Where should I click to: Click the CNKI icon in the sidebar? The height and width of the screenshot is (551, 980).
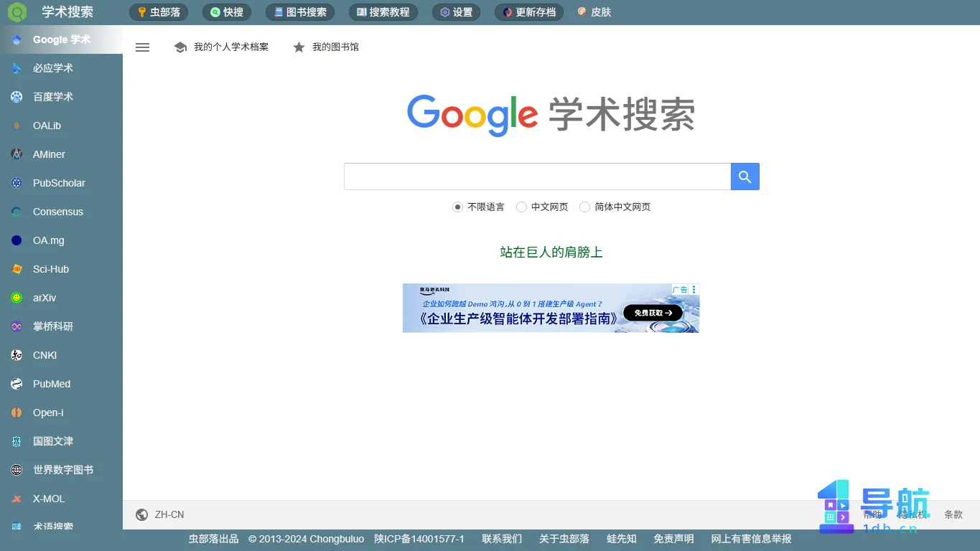(17, 355)
